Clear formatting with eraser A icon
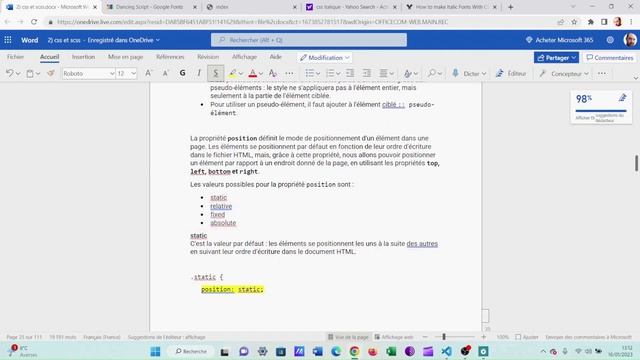640x360 pixels. tap(272, 73)
